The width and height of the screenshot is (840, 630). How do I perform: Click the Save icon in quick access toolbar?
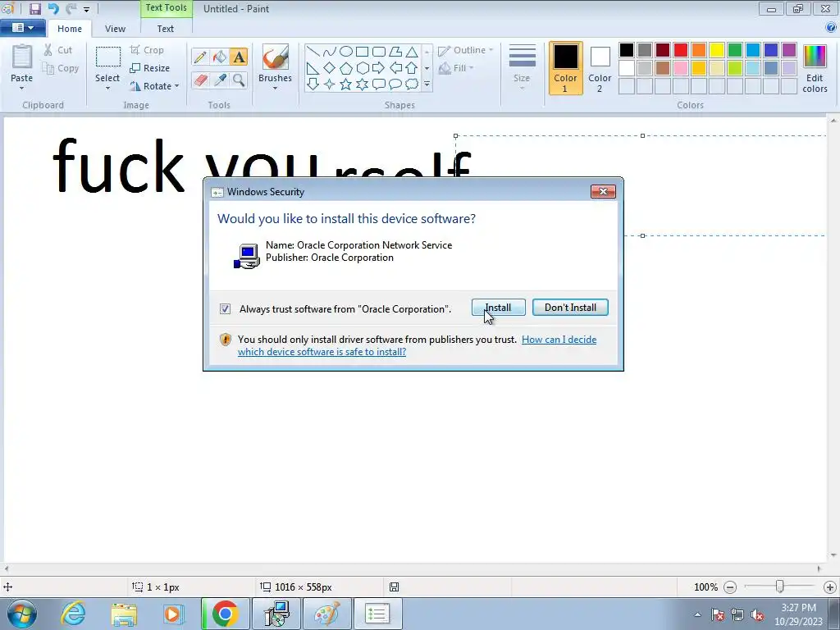click(34, 8)
